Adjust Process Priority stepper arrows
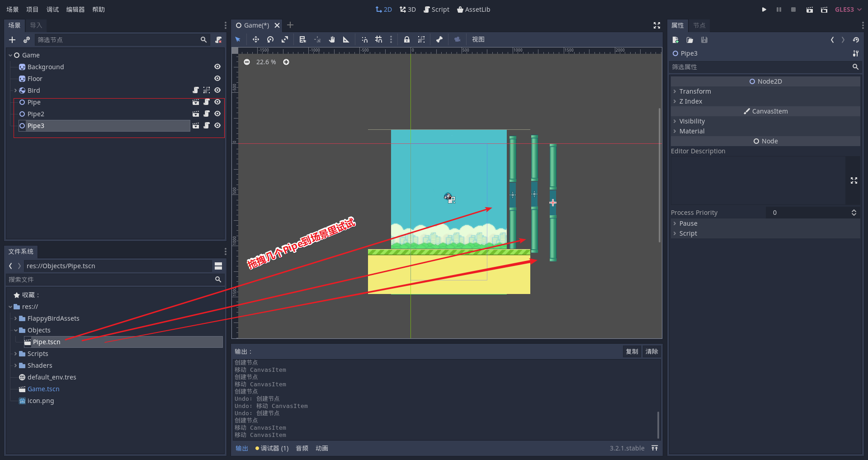 click(854, 213)
